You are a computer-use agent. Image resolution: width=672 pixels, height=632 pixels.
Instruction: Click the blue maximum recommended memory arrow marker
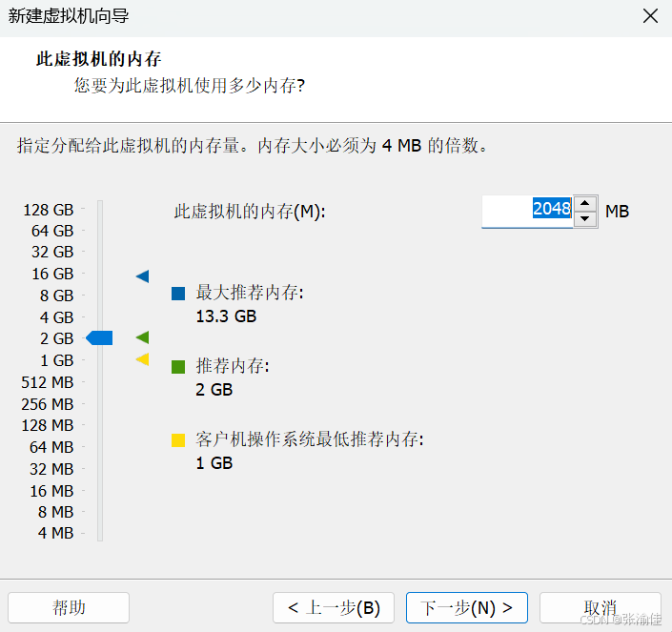coord(143,276)
